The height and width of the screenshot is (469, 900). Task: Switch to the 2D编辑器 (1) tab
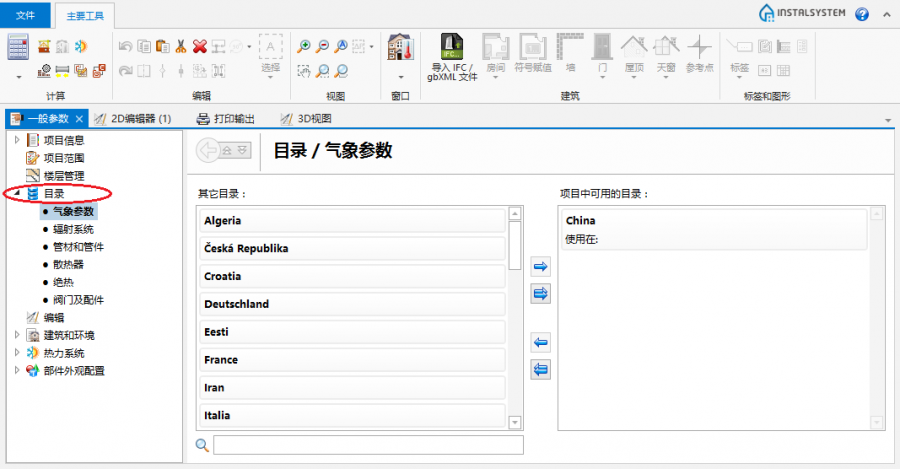coord(134,118)
